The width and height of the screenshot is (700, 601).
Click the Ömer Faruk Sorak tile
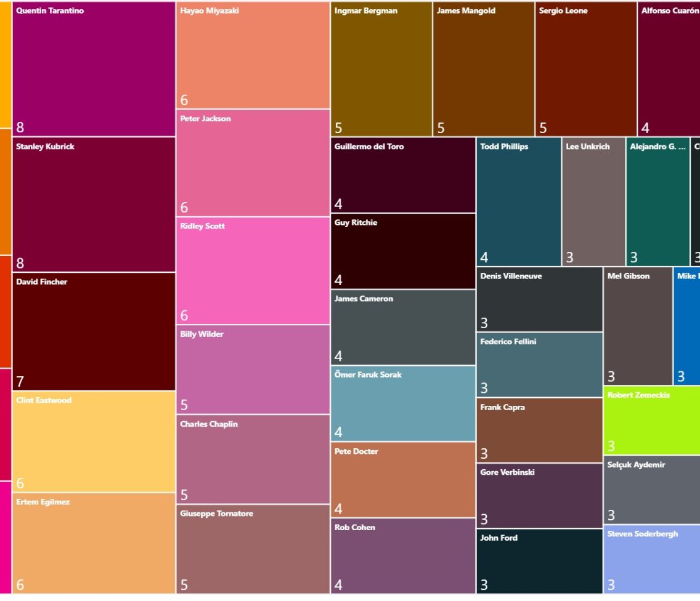tap(403, 404)
